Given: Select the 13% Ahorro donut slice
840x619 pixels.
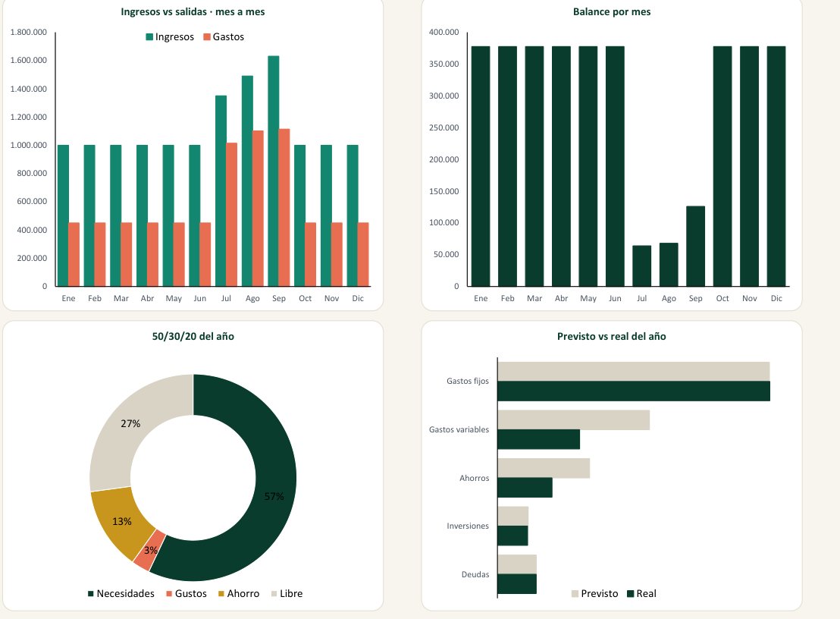Looking at the screenshot, I should point(119,523).
